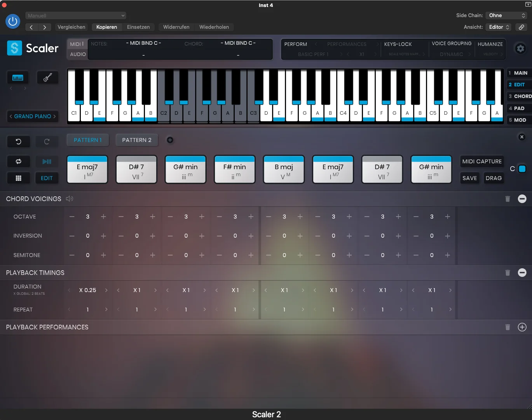
Task: Preview chord voicings with speaker icon
Action: [x=70, y=199]
